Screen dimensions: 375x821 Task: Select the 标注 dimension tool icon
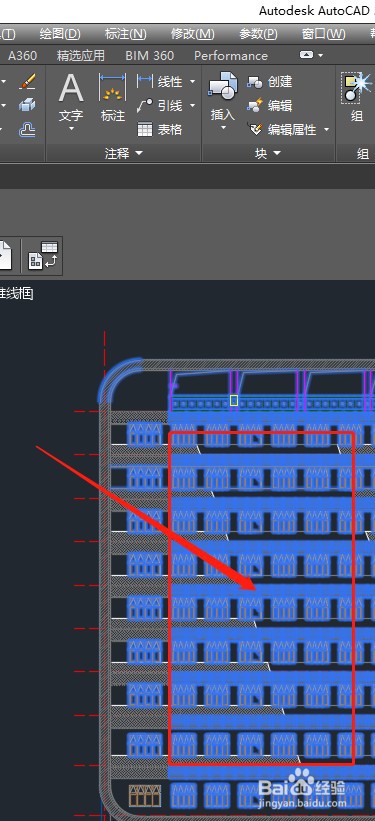[x=113, y=88]
